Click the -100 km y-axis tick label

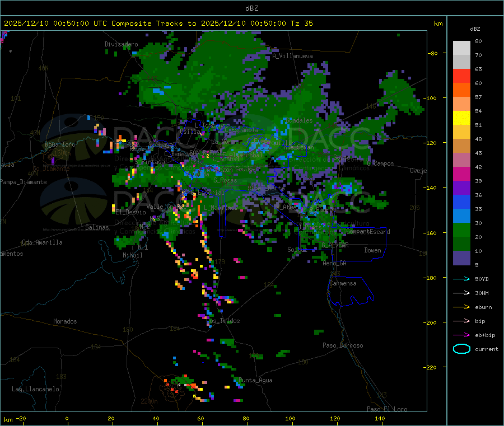tap(430, 98)
